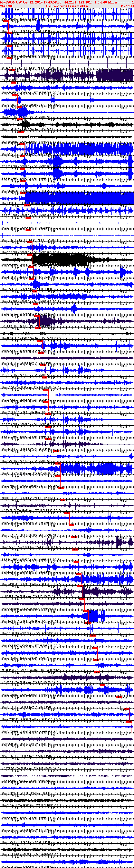
Task: Select the UW LRIV BHZ station label
Action: (31, 449)
